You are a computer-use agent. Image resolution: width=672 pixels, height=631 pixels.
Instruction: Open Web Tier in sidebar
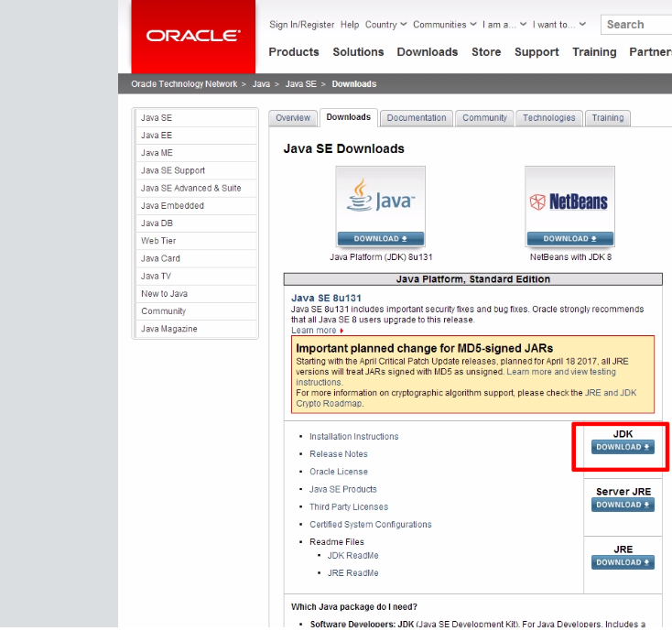196,241
